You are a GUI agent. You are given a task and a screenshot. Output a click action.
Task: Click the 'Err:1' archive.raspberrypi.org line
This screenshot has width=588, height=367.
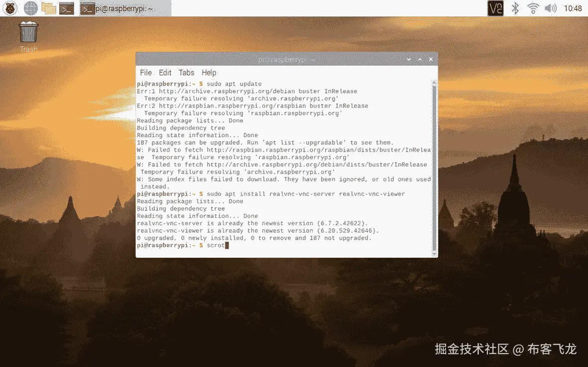pyautogui.click(x=247, y=92)
